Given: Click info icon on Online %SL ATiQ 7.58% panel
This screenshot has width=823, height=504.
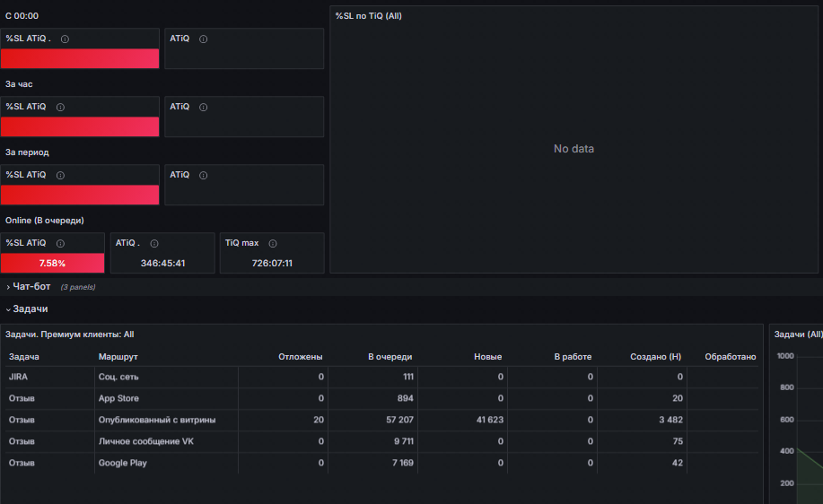Looking at the screenshot, I should coord(60,243).
